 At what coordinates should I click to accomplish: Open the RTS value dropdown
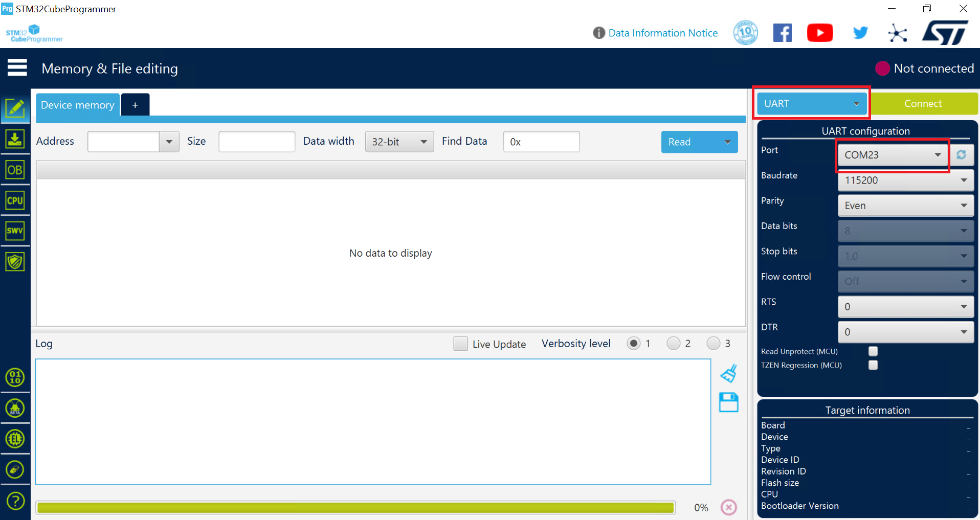click(x=905, y=307)
